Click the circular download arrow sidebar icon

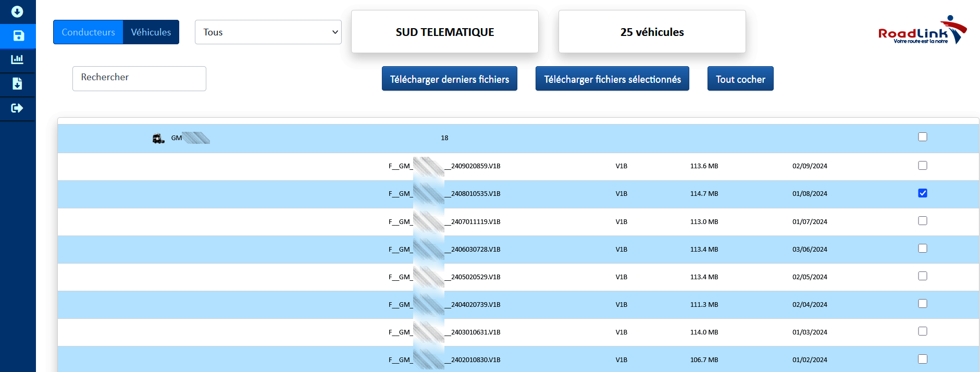pyautogui.click(x=17, y=11)
